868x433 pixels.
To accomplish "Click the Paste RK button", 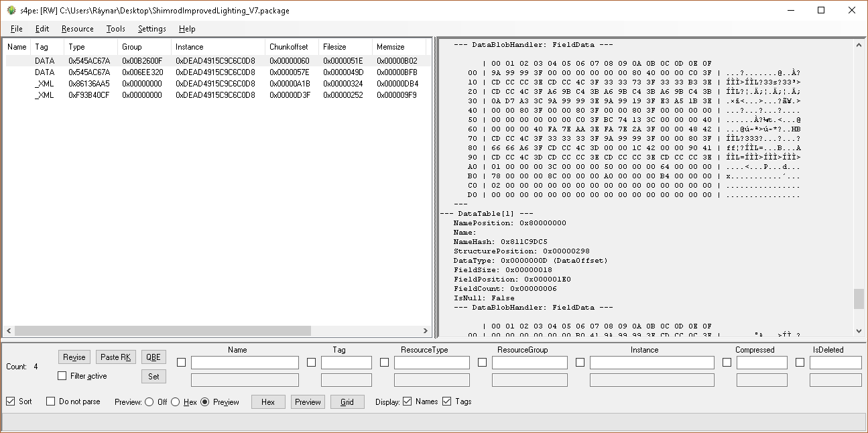I will [116, 357].
